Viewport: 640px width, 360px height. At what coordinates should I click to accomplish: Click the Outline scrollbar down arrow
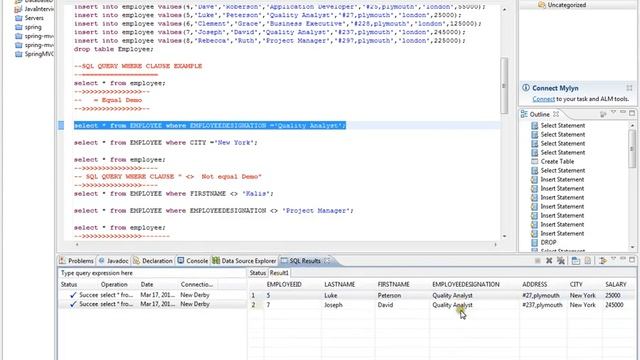pos(632,247)
